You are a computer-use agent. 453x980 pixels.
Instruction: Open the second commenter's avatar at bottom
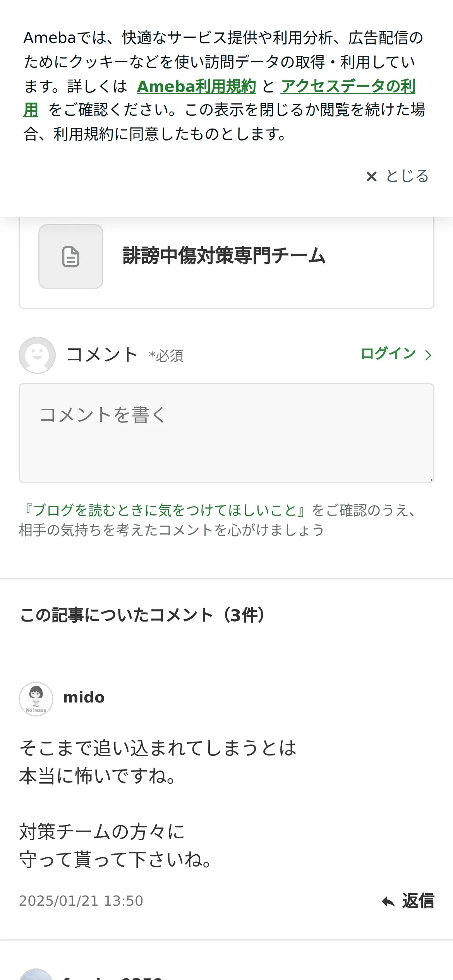tap(36, 974)
